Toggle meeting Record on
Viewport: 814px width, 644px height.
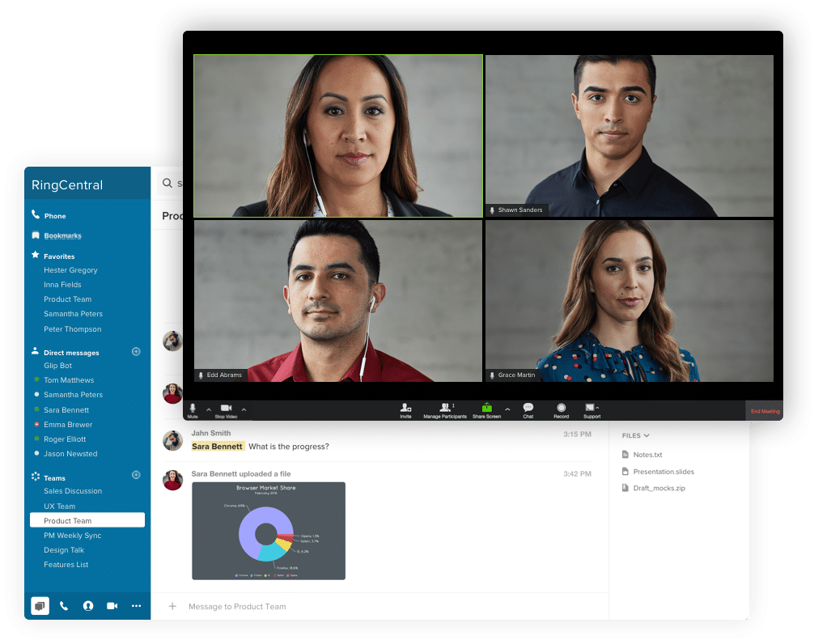561,409
